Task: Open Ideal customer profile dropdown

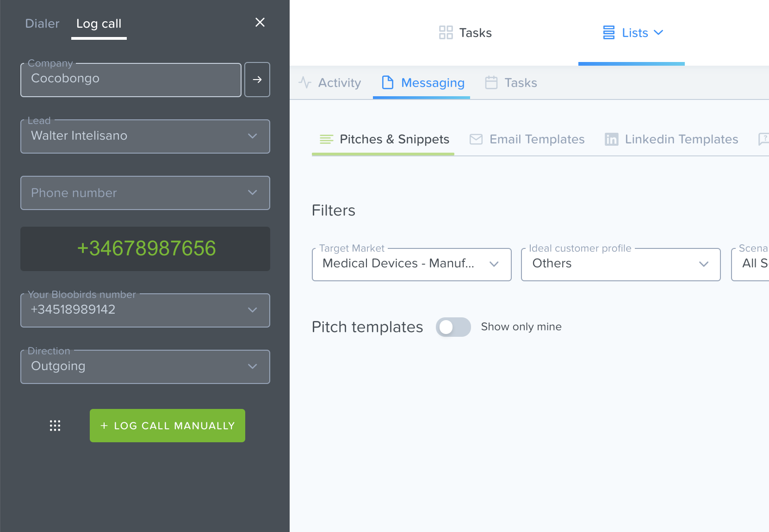Action: pyautogui.click(x=621, y=265)
